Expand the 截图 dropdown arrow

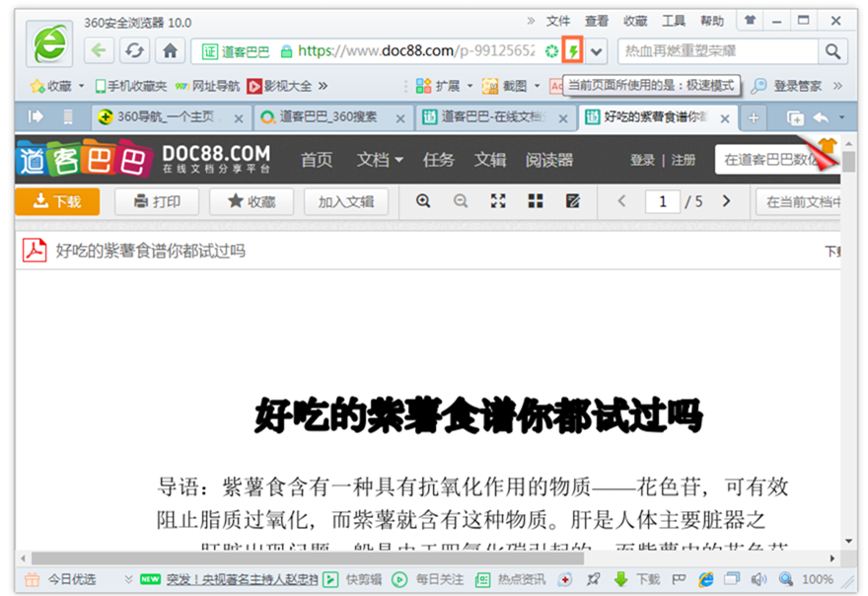point(537,86)
